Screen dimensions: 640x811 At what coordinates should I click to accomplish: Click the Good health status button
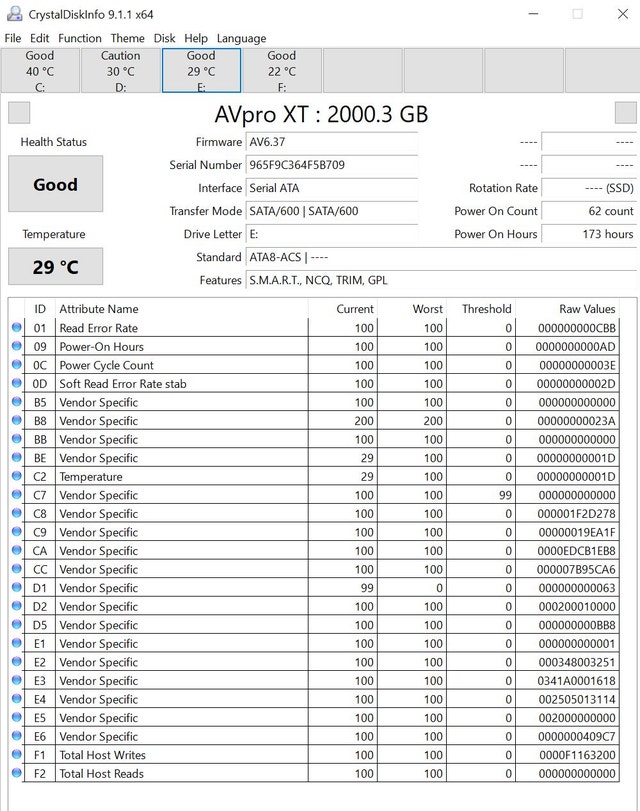(x=55, y=184)
